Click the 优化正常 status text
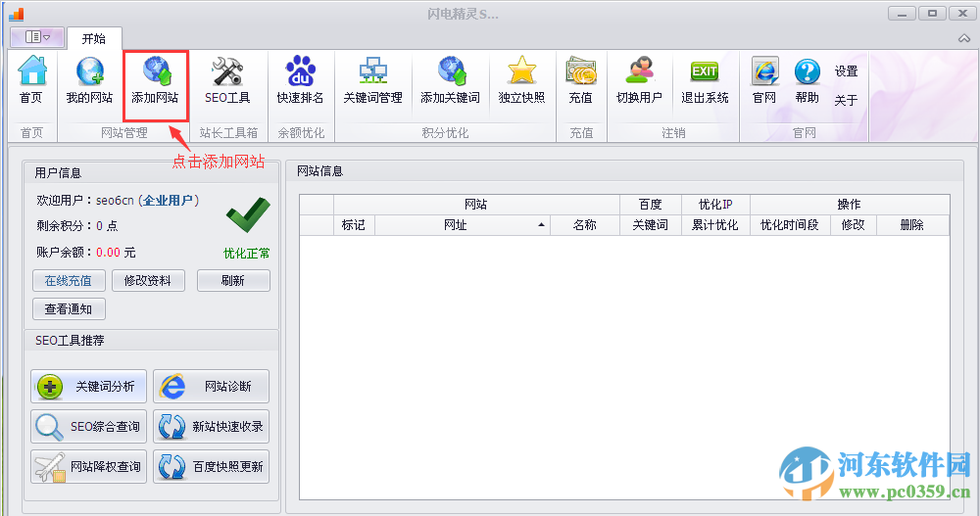Viewport: 980px width, 516px height. [247, 253]
